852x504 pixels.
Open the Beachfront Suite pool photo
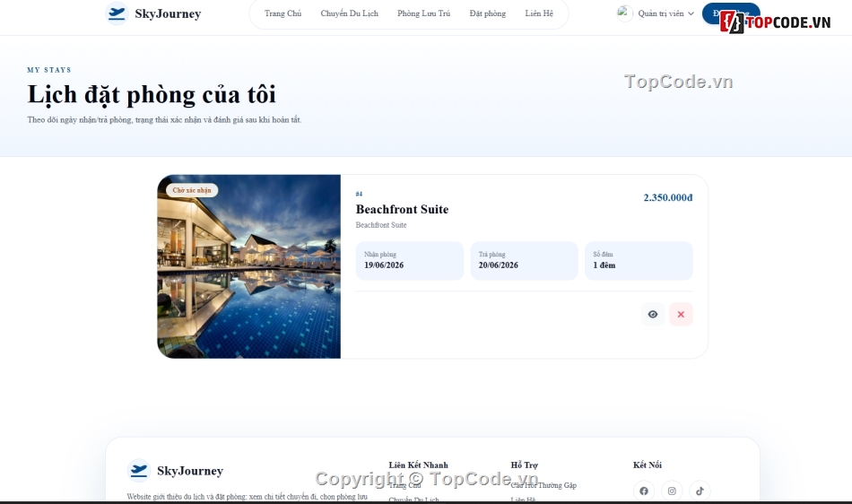pyautogui.click(x=248, y=266)
